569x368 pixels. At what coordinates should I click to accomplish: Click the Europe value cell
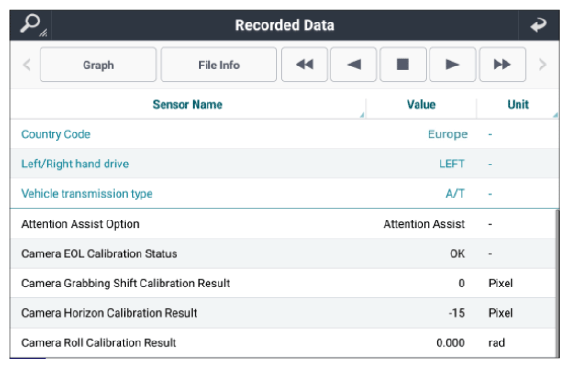[x=448, y=134]
